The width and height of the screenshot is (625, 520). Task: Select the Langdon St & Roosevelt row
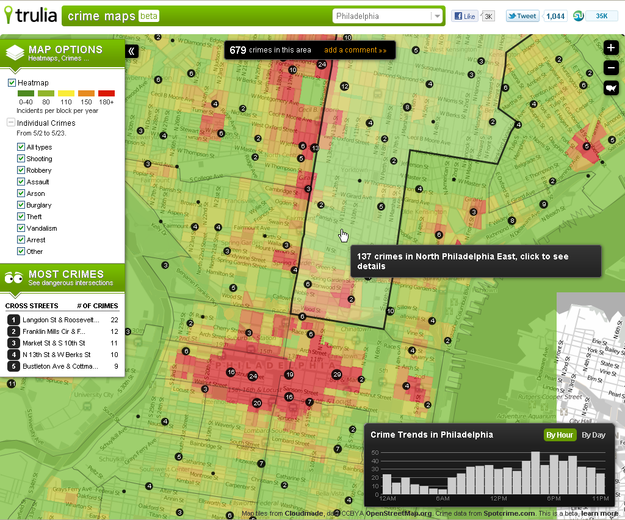[x=63, y=320]
